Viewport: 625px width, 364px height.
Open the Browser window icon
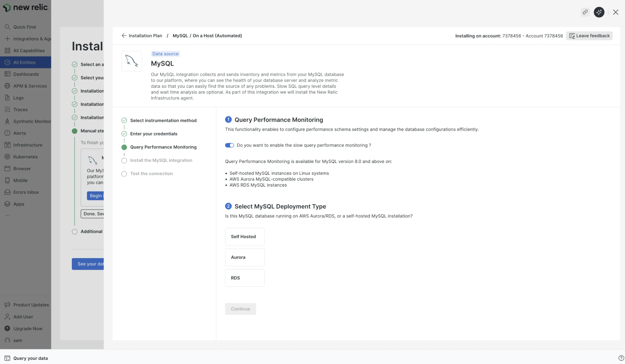(7, 169)
